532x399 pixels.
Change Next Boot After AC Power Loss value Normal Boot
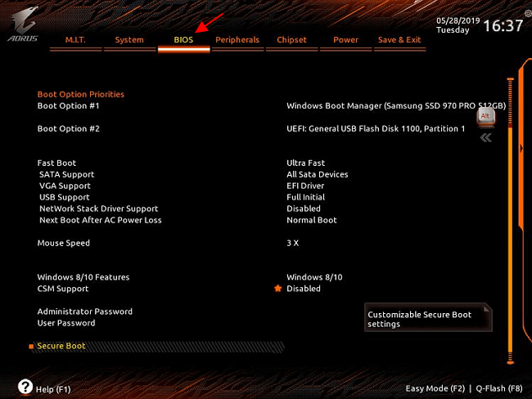(x=312, y=220)
